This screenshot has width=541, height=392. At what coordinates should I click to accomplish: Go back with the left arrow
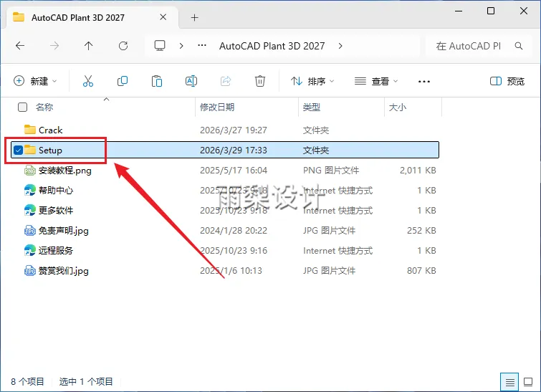[x=20, y=46]
